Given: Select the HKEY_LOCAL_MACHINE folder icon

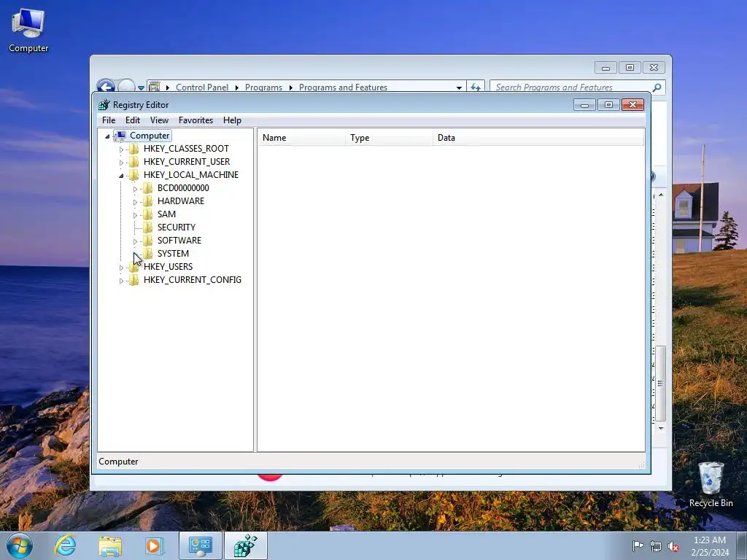Looking at the screenshot, I should (134, 175).
